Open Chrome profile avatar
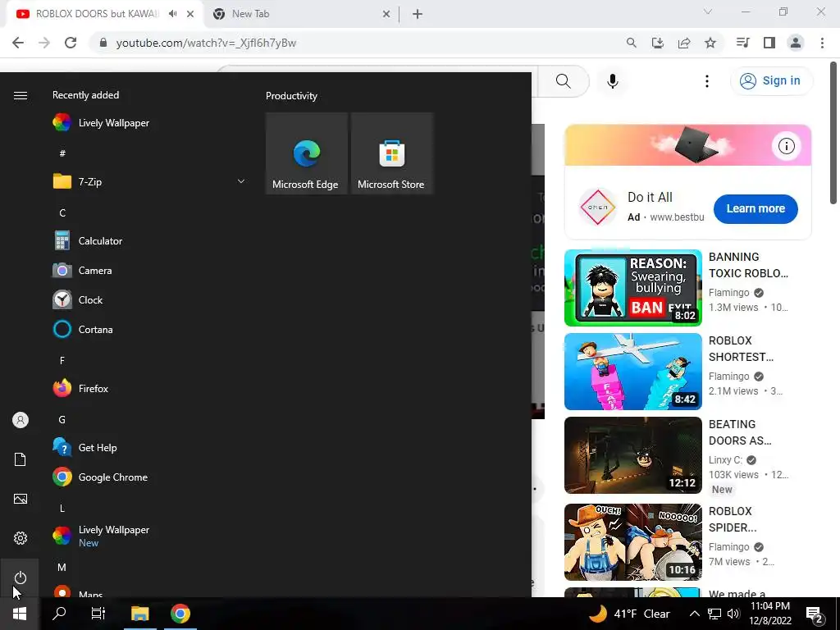 796,43
